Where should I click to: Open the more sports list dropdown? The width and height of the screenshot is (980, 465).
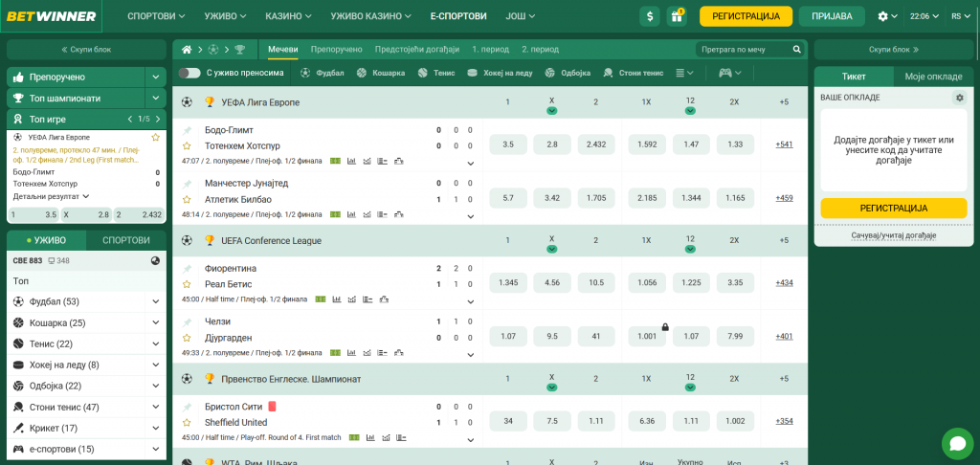tap(685, 73)
